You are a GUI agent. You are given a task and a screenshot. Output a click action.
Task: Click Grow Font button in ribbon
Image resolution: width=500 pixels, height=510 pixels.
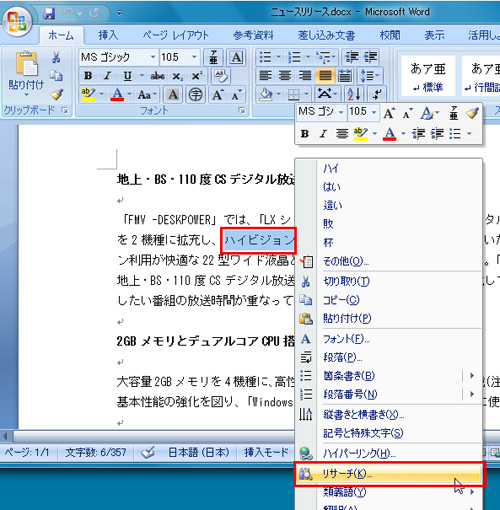click(218, 95)
